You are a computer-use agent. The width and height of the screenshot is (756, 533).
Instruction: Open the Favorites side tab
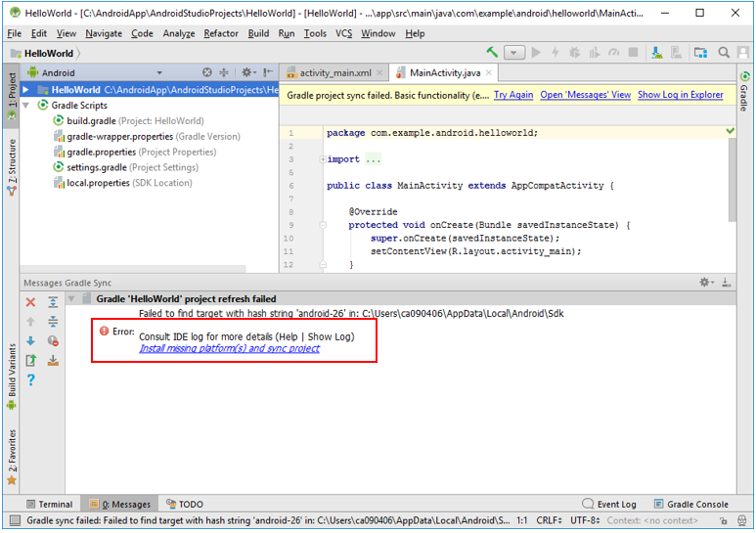coord(12,457)
